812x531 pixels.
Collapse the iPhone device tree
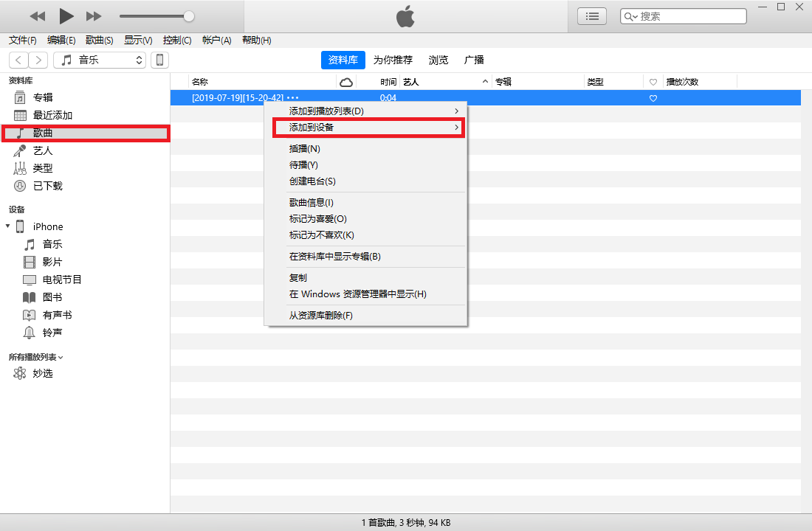point(8,226)
